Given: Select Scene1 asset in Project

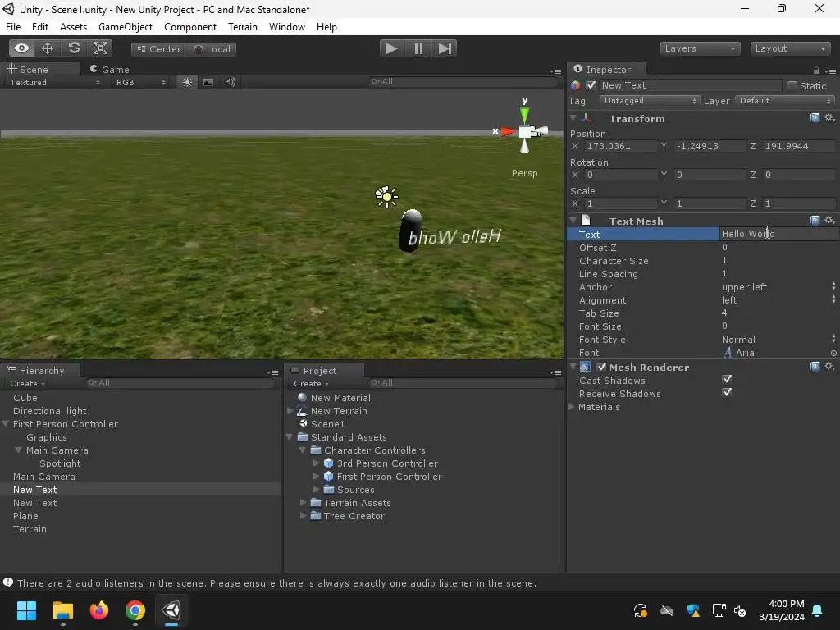Looking at the screenshot, I should pyautogui.click(x=328, y=424).
